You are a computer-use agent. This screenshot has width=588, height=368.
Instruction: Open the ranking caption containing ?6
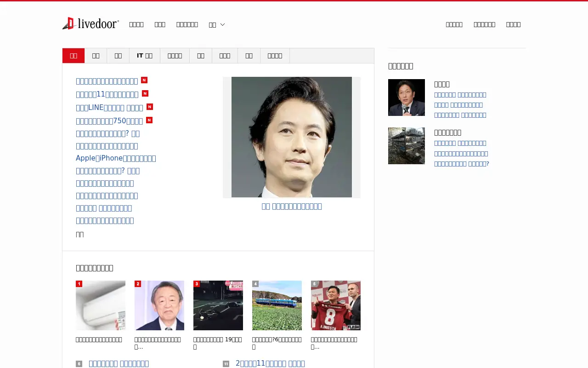point(277,343)
